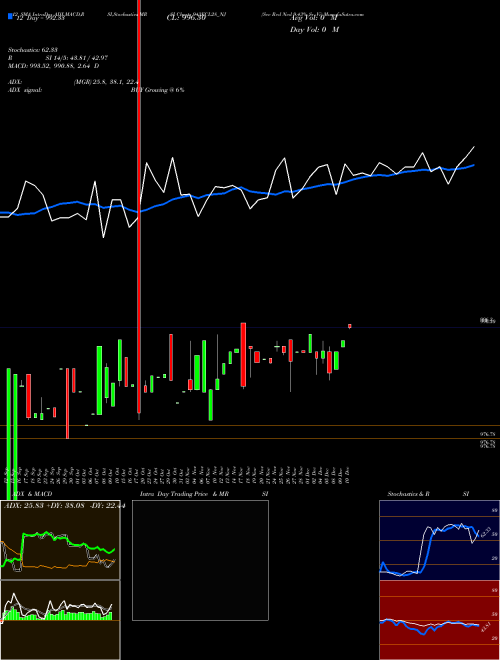Click the 'Stochastics & R SI' panel title
Viewport: 500px width, 660px height.
coord(428,494)
